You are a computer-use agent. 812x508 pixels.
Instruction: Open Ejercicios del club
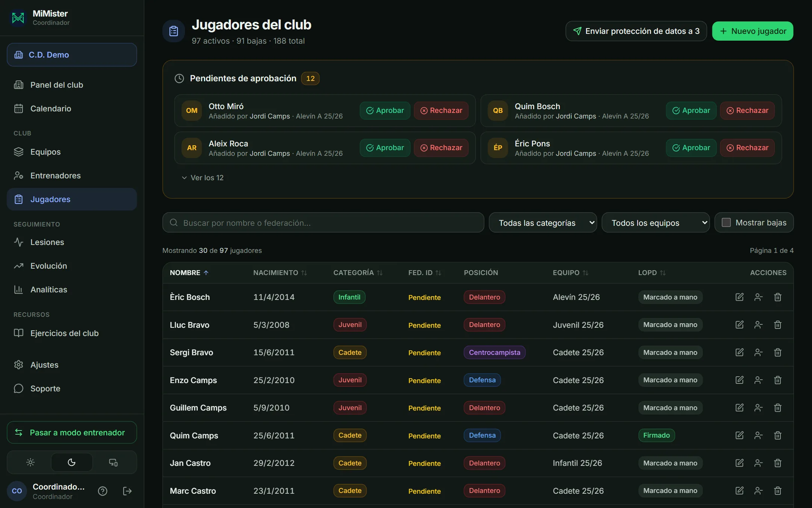(72, 333)
